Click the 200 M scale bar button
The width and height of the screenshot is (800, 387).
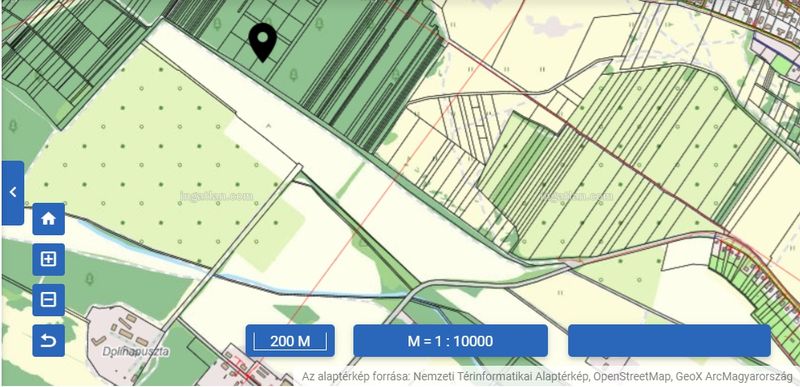[290, 341]
